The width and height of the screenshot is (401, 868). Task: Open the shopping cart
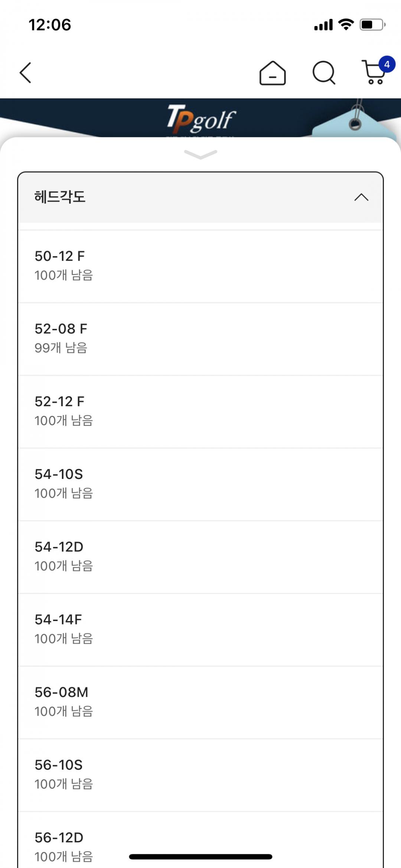click(374, 74)
